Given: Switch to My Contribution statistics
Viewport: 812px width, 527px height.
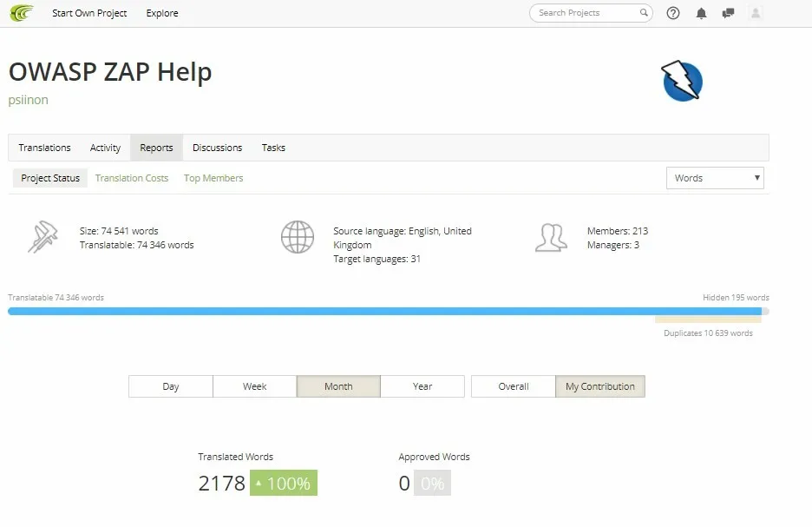Looking at the screenshot, I should coord(600,386).
